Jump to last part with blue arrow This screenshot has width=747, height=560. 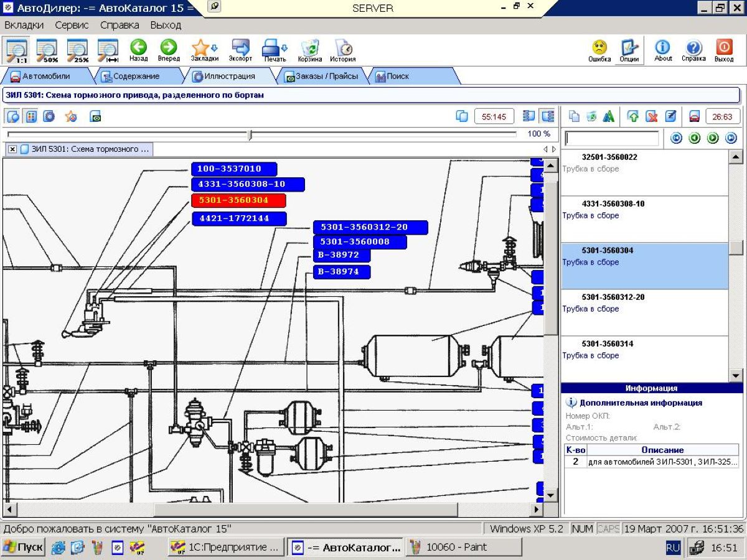731,138
